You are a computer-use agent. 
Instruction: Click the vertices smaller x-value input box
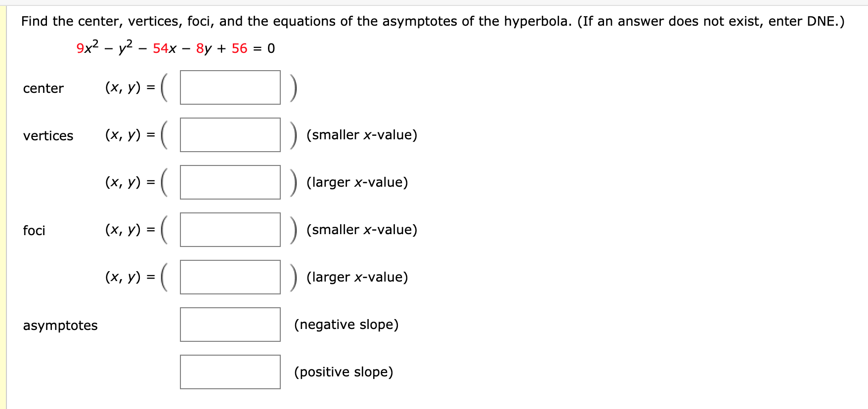pyautogui.click(x=230, y=135)
